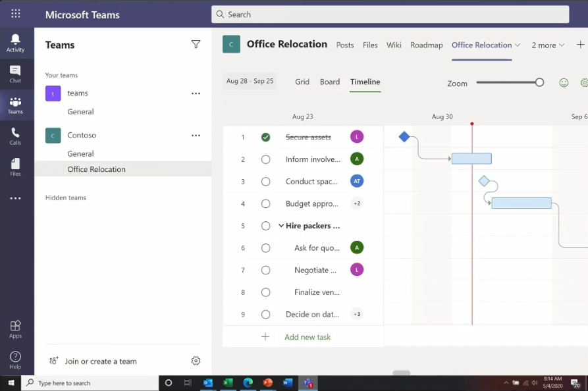Viewport: 588px width, 391px height.
Task: Select the Timeline view
Action: click(365, 82)
